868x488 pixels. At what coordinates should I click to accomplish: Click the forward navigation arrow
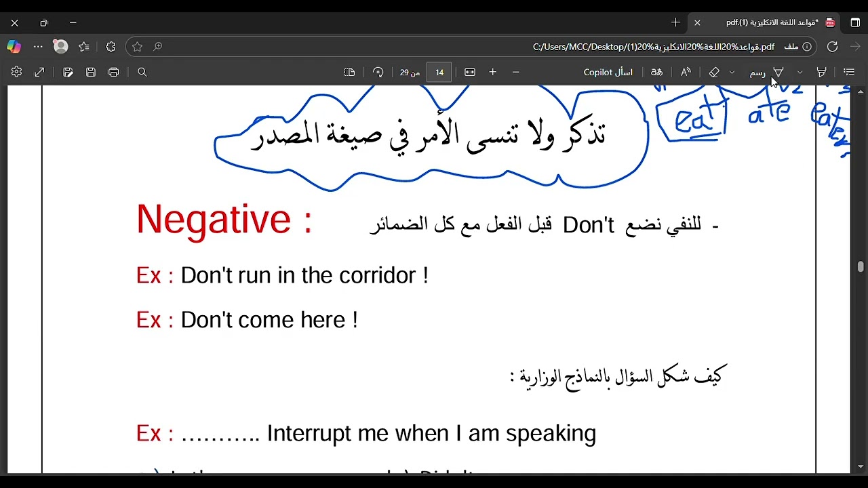pyautogui.click(x=855, y=47)
